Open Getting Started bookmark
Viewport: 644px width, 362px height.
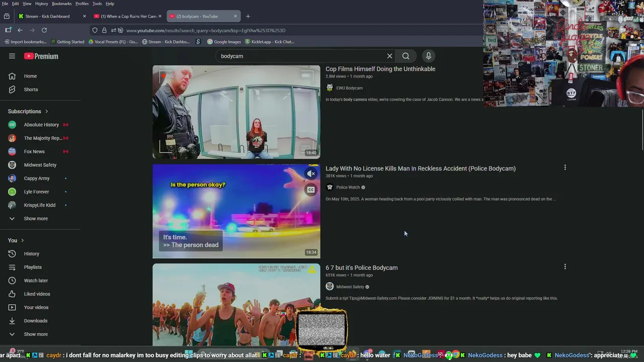[67, 42]
